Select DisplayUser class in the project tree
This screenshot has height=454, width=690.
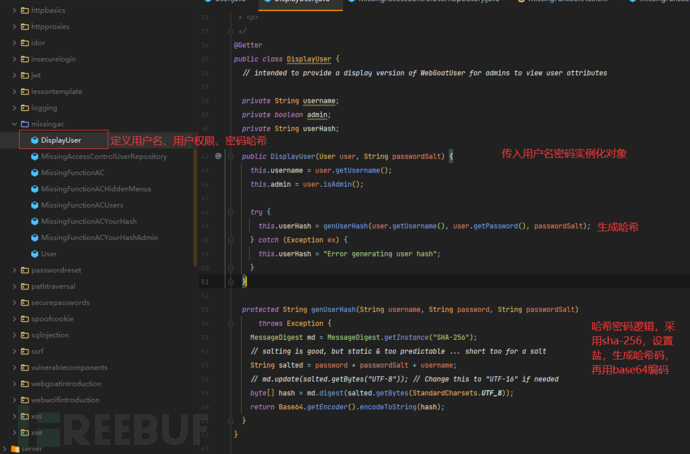[x=61, y=141]
